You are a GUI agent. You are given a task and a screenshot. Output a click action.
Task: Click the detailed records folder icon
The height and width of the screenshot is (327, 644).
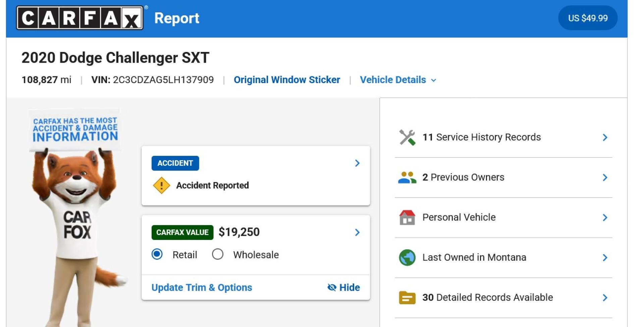click(x=407, y=298)
